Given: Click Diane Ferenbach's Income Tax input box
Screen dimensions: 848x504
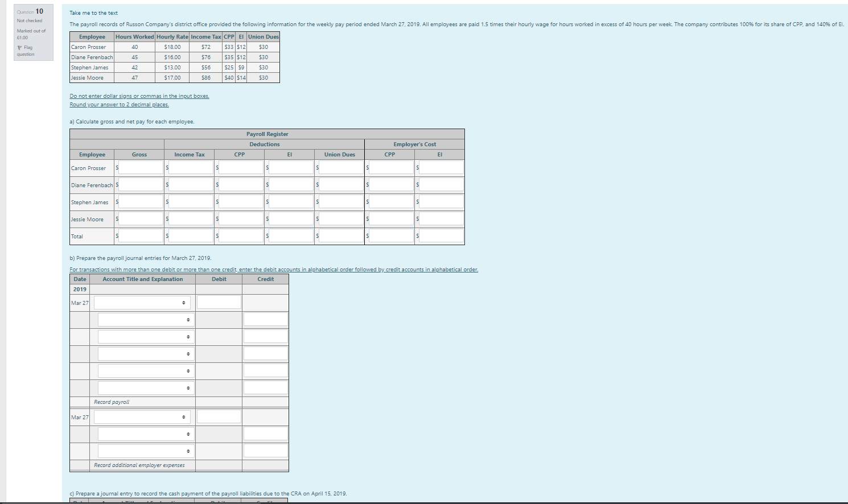Looking at the screenshot, I should click(x=190, y=184).
